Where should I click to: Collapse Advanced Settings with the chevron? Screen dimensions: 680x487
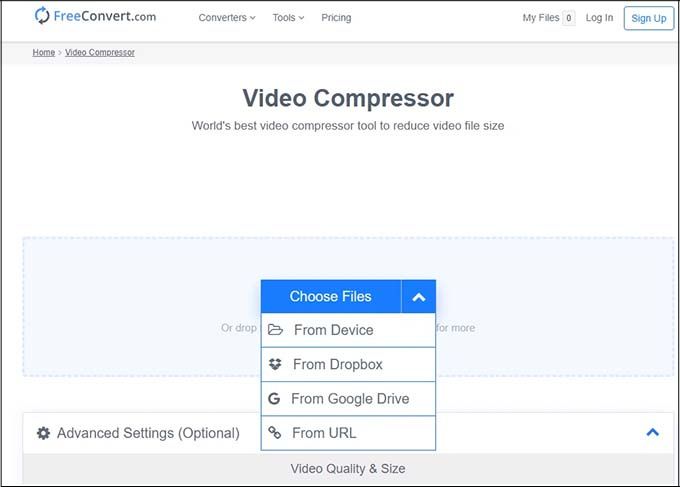(653, 432)
